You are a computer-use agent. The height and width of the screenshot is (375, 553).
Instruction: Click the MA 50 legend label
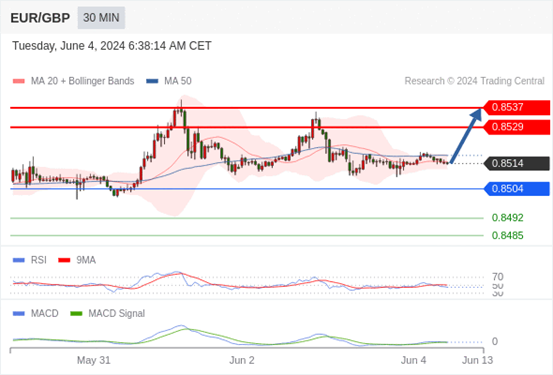click(x=178, y=81)
